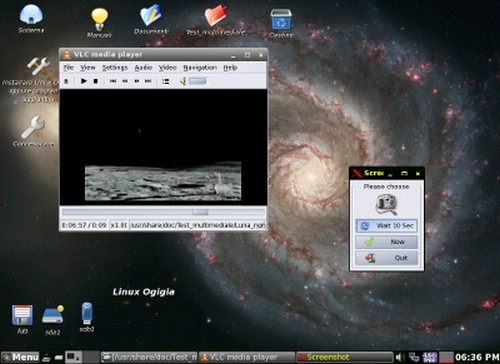This screenshot has height=364, width=500.
Task: Open the Audio menu in VLC
Action: click(x=143, y=68)
